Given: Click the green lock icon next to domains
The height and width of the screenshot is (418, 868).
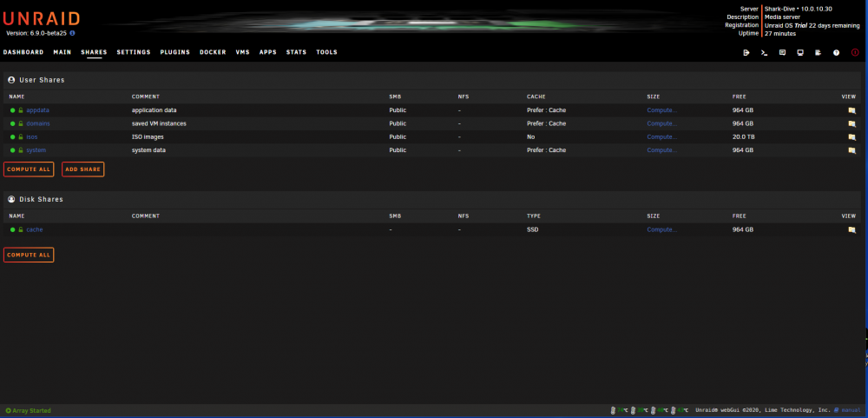Looking at the screenshot, I should pyautogui.click(x=21, y=123).
